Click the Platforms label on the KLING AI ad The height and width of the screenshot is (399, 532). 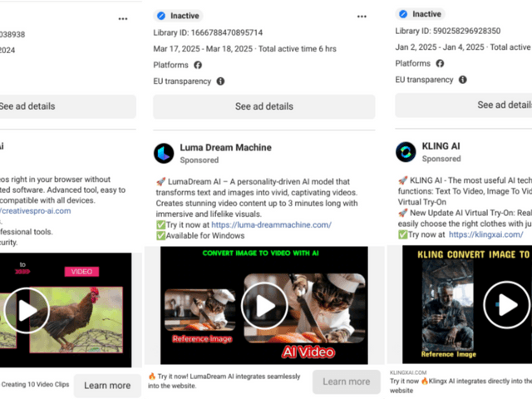(412, 63)
